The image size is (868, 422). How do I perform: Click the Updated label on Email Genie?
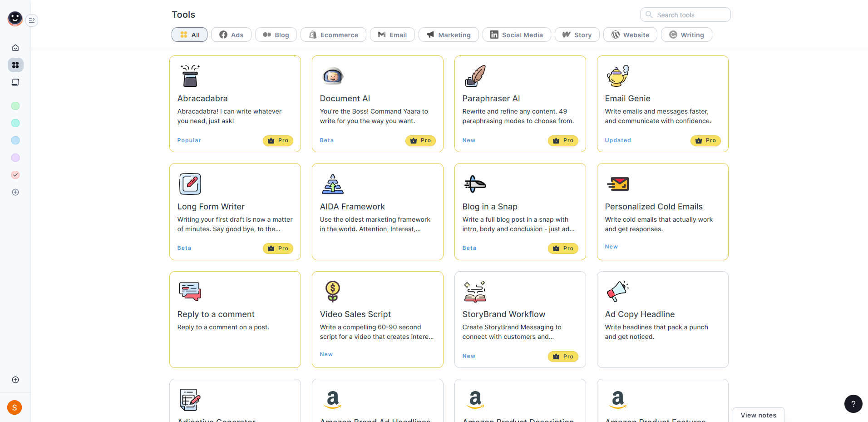pyautogui.click(x=618, y=140)
